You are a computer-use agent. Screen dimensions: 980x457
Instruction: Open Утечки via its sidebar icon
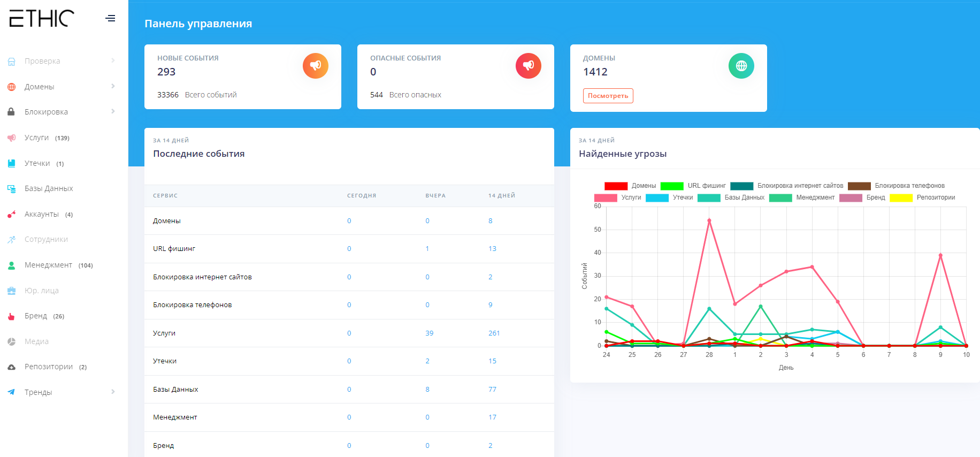tap(11, 163)
